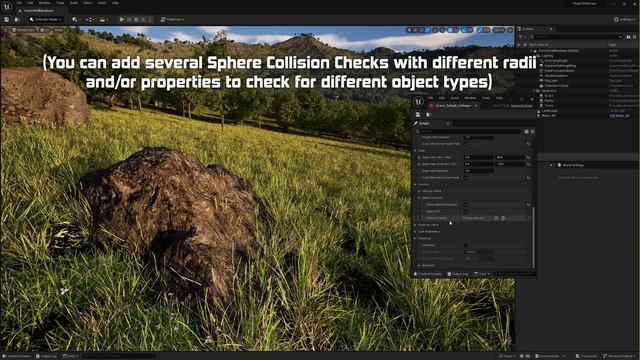Open the Selection Mode dropdown
The height and width of the screenshot is (360, 640).
(x=46, y=20)
